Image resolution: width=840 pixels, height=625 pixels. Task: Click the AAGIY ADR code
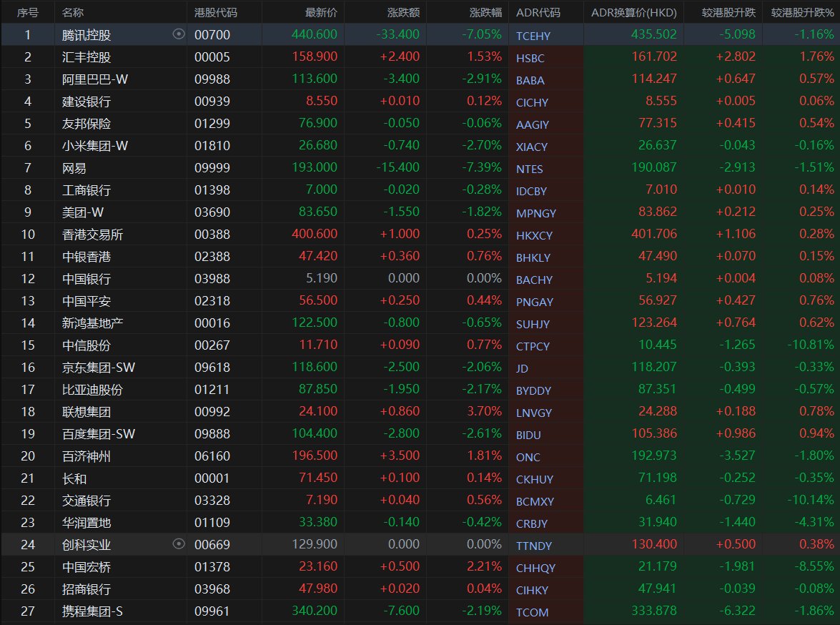[x=533, y=125]
